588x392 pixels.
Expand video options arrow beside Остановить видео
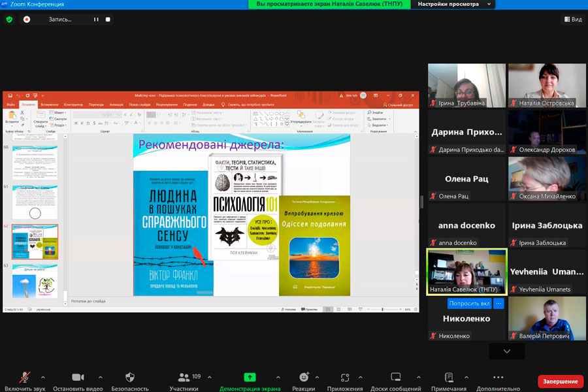pos(100,378)
